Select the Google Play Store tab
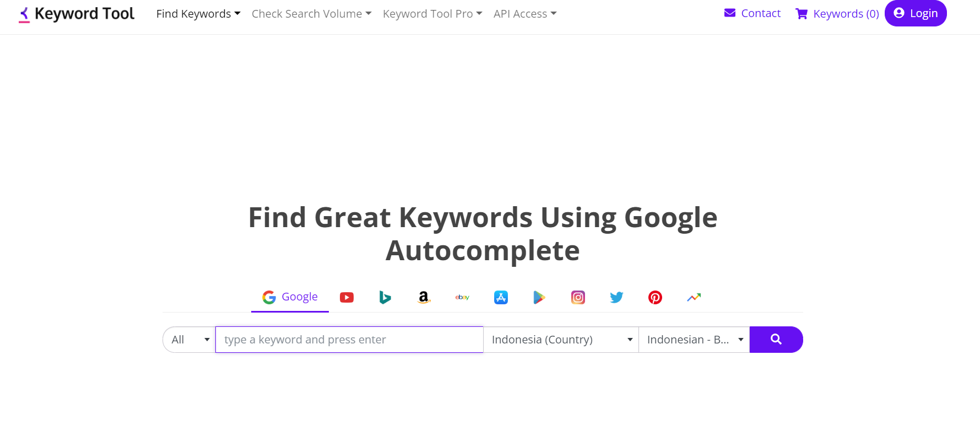 tap(539, 298)
